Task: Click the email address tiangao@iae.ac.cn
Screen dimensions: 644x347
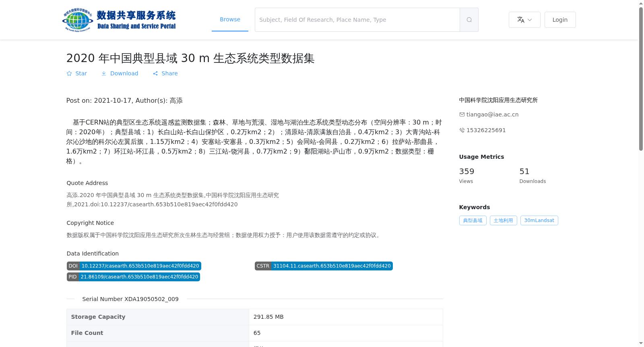Action: point(492,114)
